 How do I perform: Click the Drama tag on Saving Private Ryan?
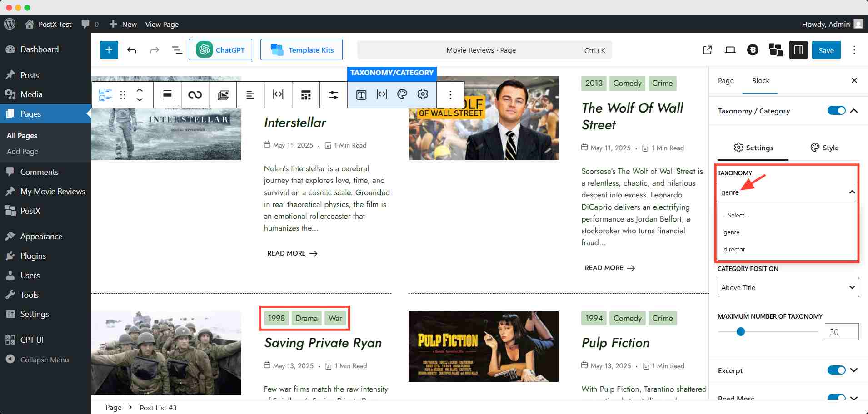tap(306, 318)
